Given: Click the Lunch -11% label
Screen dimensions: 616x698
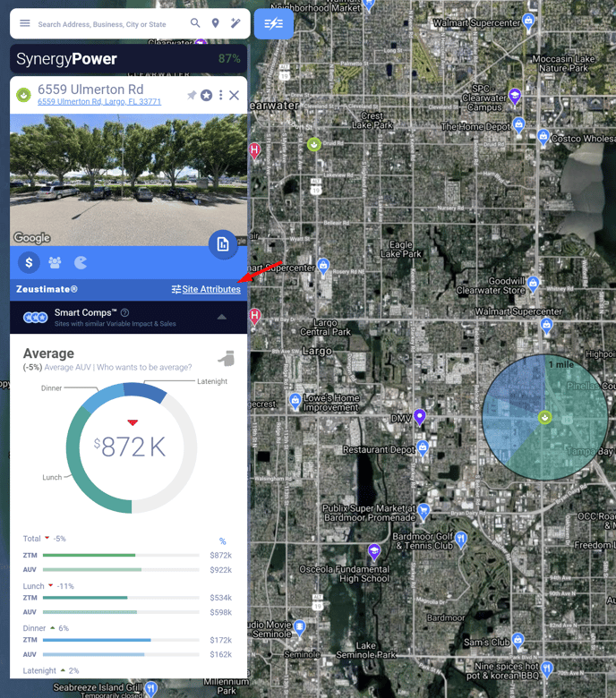Looking at the screenshot, I should click(x=48, y=586).
